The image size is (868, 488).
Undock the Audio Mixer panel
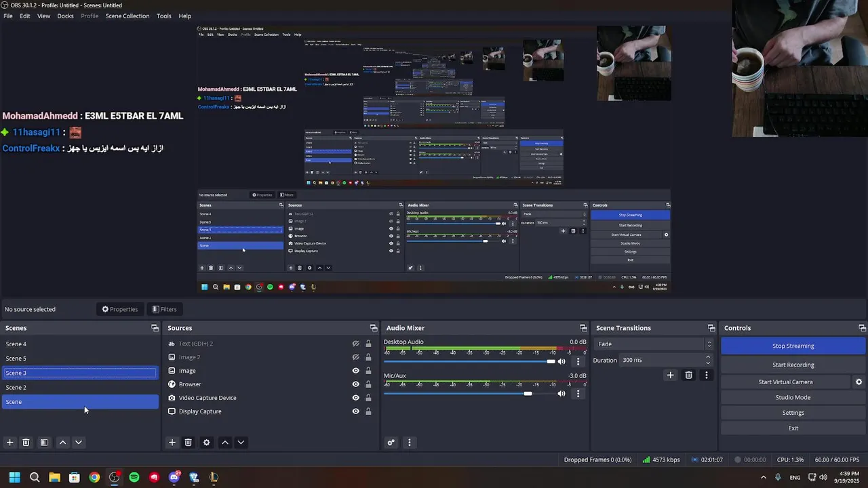[583, 328]
